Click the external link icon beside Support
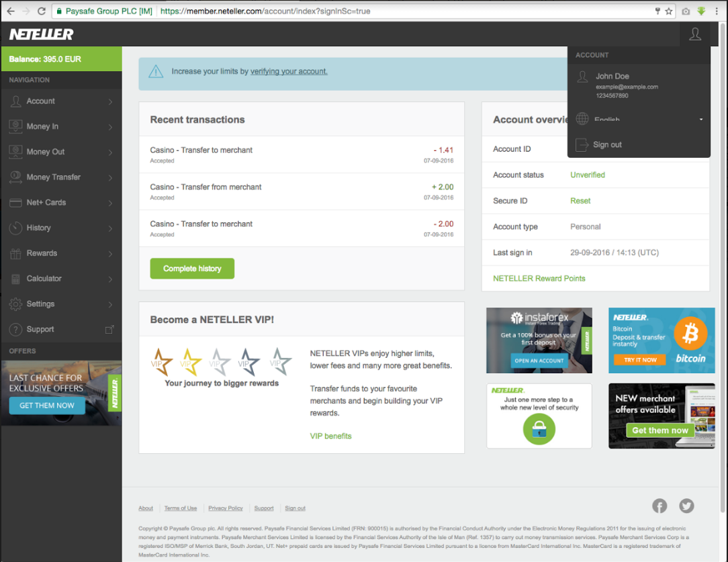The width and height of the screenshot is (728, 562). coord(109,330)
